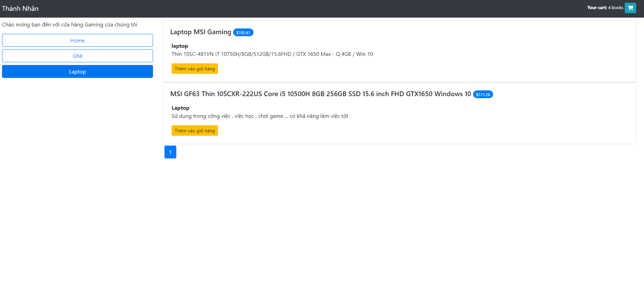Click the welcome message text
The image size is (644, 305).
point(70,24)
